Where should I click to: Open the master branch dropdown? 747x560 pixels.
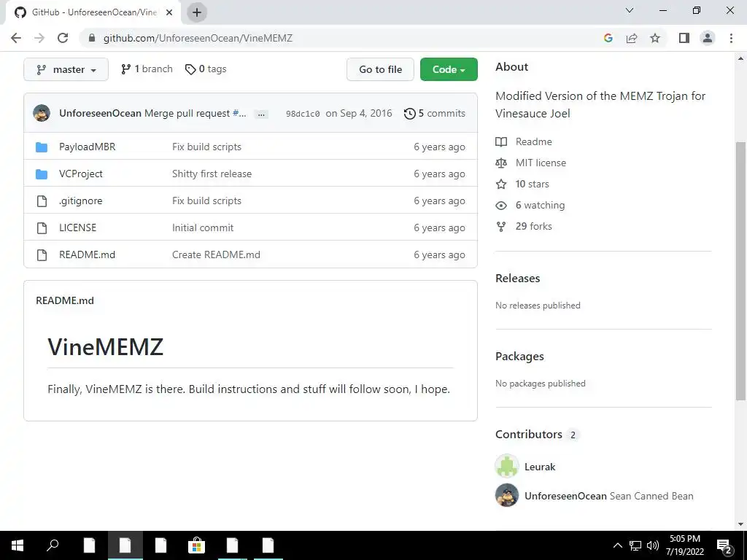pos(66,69)
